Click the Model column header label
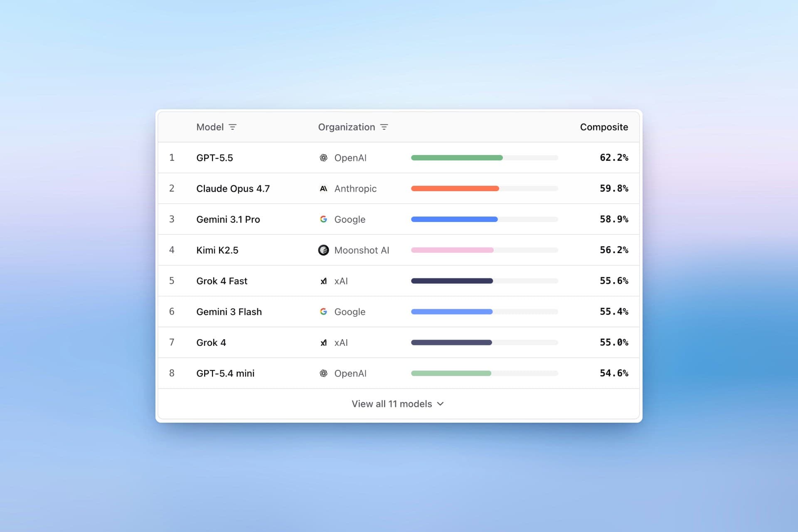The image size is (798, 532). pos(210,127)
